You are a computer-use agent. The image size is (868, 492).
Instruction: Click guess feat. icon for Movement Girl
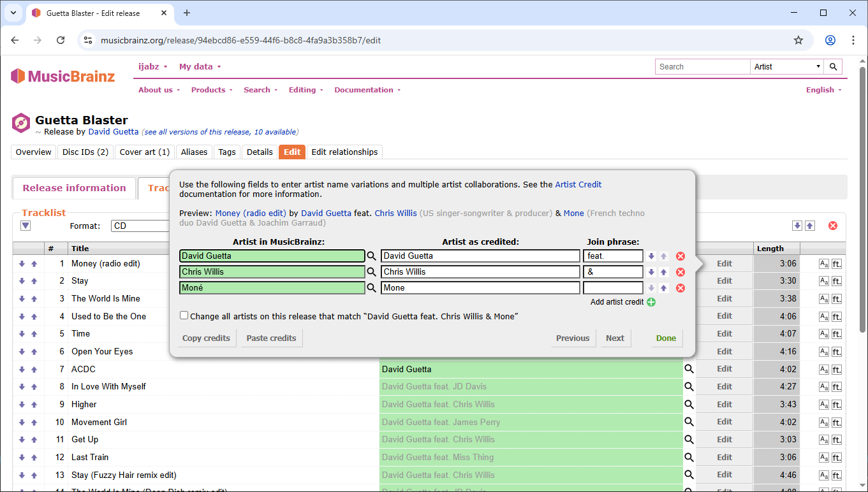(837, 422)
